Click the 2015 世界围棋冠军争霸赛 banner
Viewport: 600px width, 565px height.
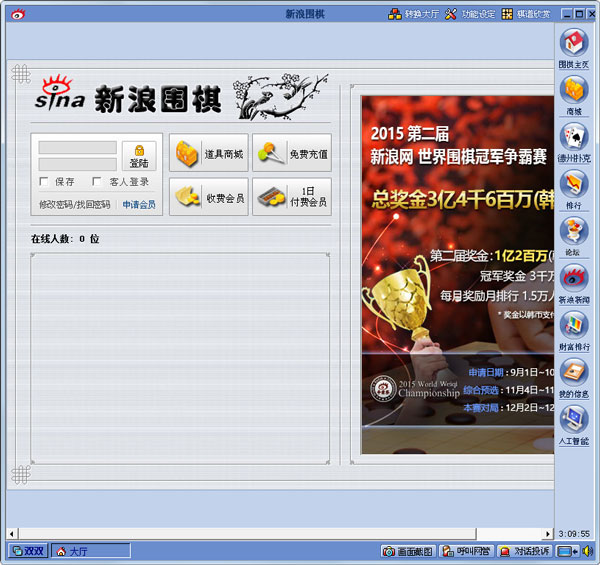pyautogui.click(x=458, y=275)
